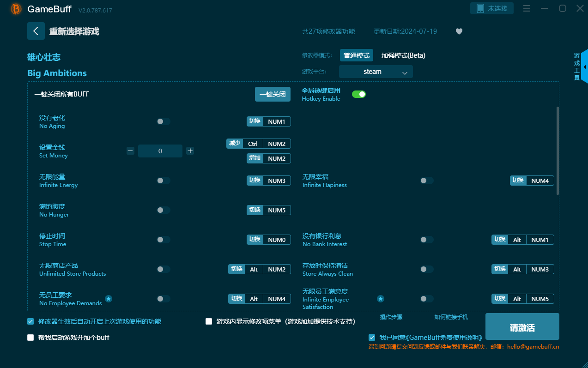The width and height of the screenshot is (588, 368).
Task: Click the phone 未连接 connection button
Action: pyautogui.click(x=492, y=8)
